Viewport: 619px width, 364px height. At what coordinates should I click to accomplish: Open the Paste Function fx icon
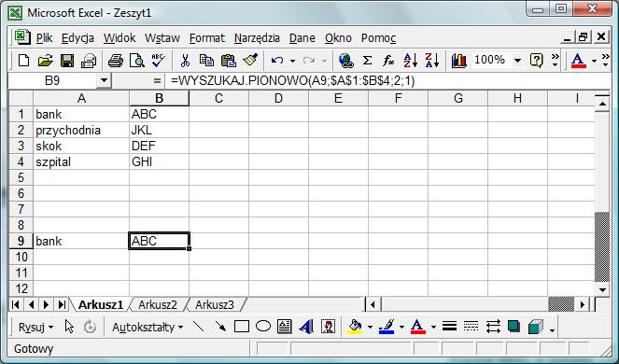click(388, 61)
